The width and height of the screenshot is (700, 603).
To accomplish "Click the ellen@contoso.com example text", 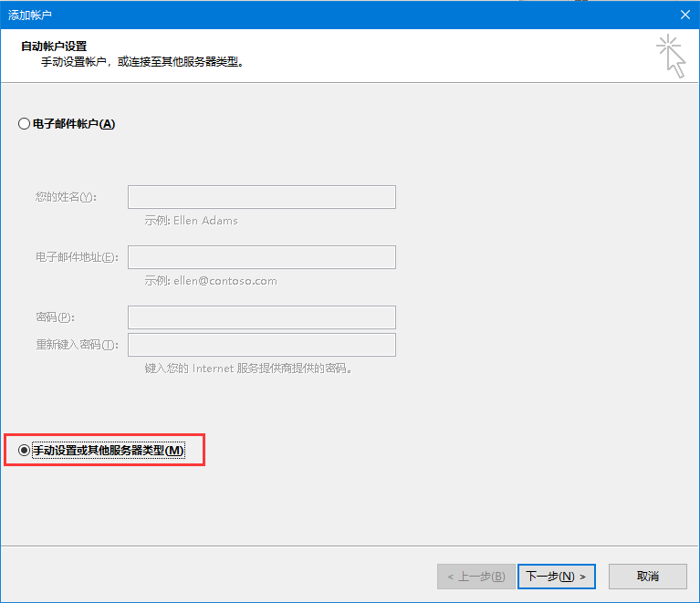I will (211, 281).
